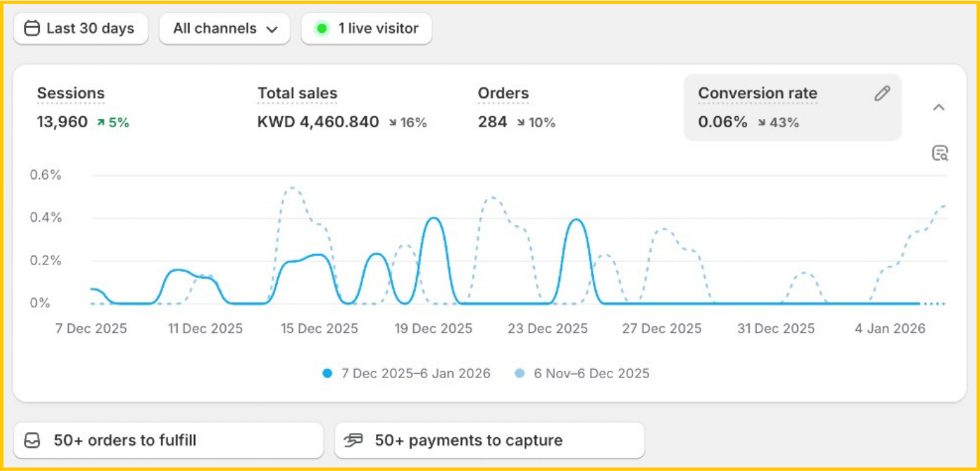Switch to the Orders metric
The image size is (980, 471).
click(503, 94)
